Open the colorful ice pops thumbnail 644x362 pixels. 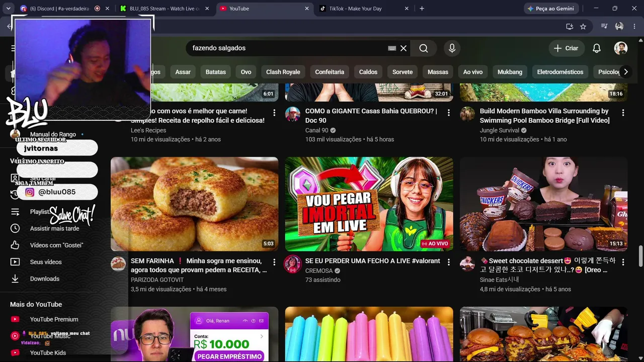pyautogui.click(x=369, y=334)
